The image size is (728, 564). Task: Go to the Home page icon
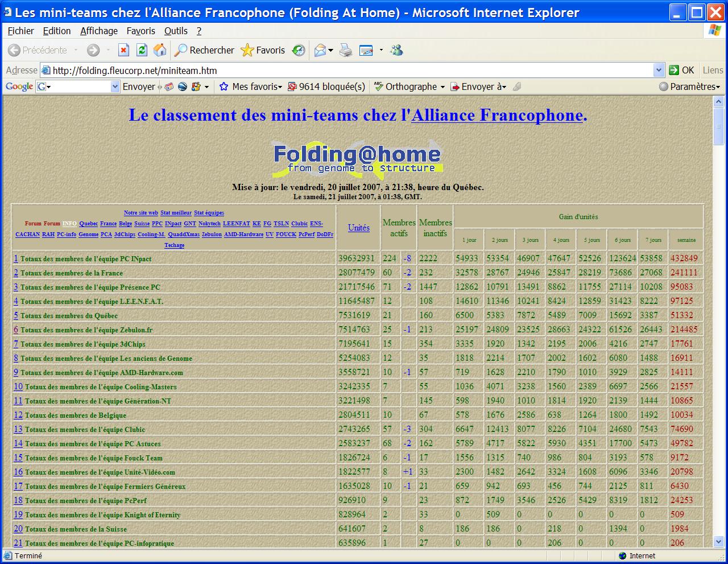(160, 51)
